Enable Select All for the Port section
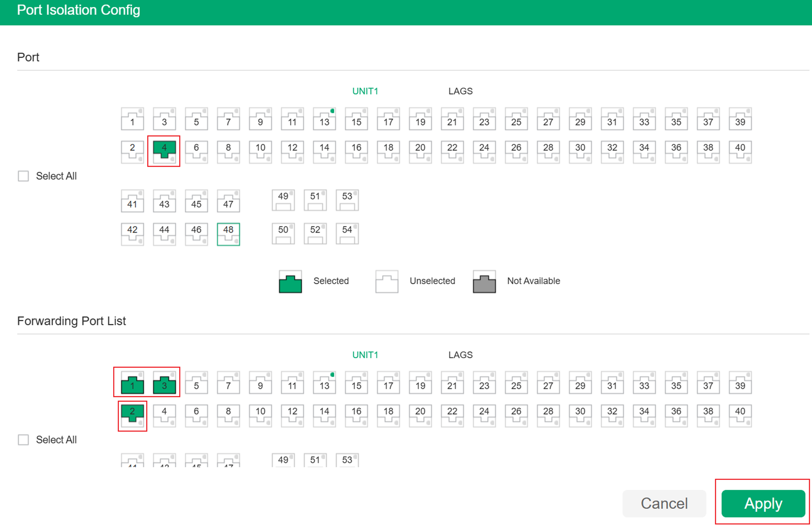The height and width of the screenshot is (528, 812). [x=23, y=176]
